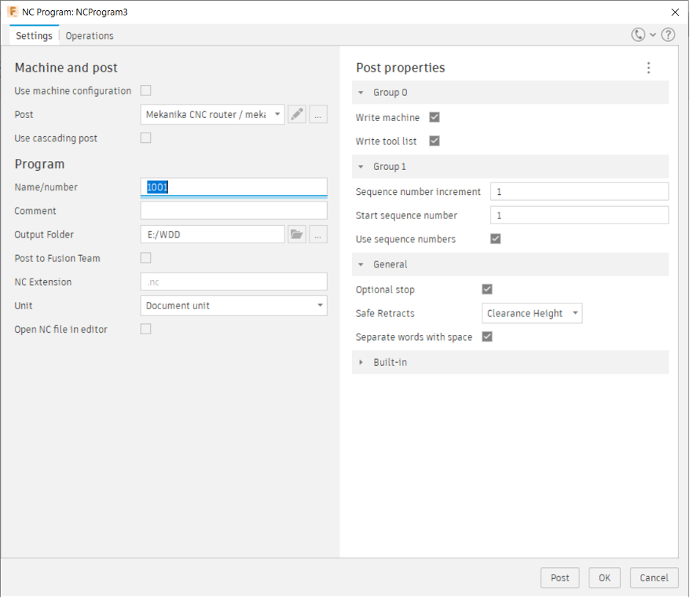Uncheck Write tool list checkbox

[434, 141]
